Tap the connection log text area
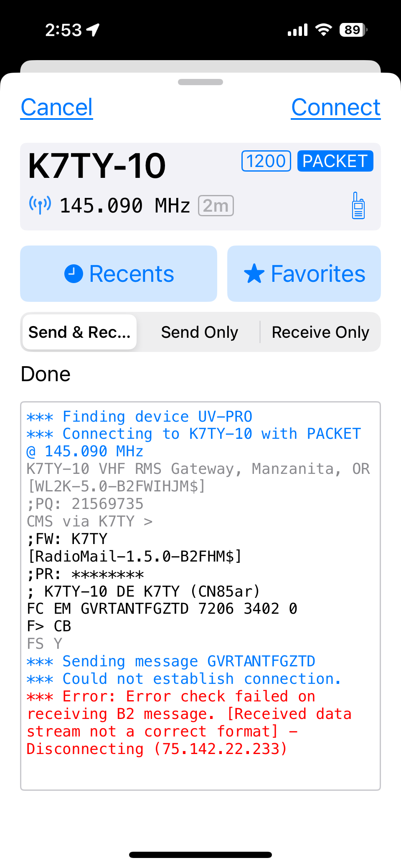Viewport: 401px width, 868px height. pos(200,596)
